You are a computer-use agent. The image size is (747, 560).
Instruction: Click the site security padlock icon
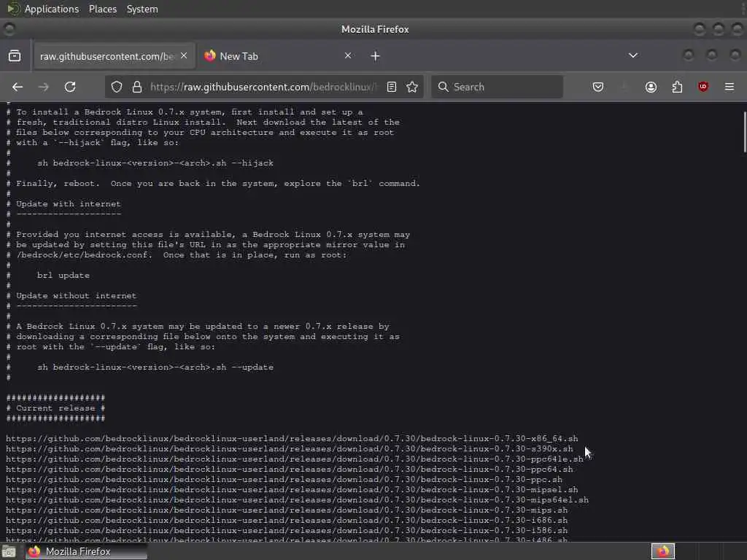coord(137,87)
